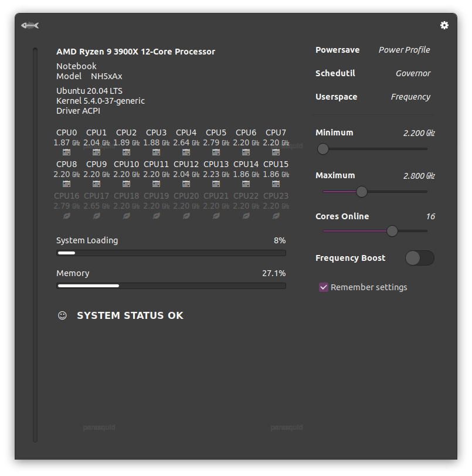
Task: Click the chip icon under CPU5
Action: click(x=216, y=152)
